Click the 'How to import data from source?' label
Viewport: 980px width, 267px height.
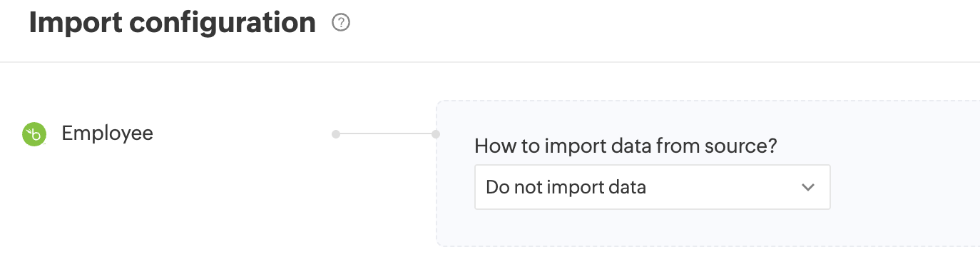coord(626,147)
